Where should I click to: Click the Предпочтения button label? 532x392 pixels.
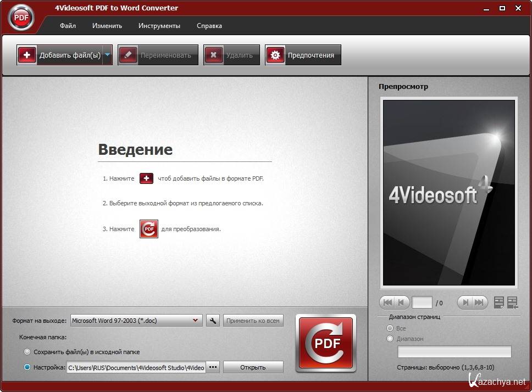(311, 55)
